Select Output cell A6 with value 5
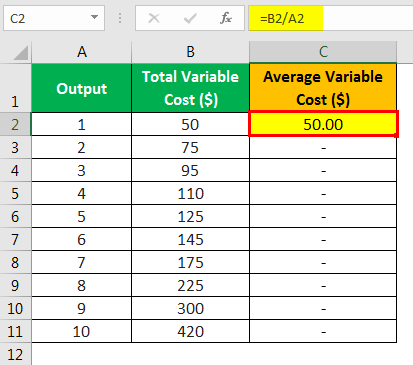 [x=82, y=216]
